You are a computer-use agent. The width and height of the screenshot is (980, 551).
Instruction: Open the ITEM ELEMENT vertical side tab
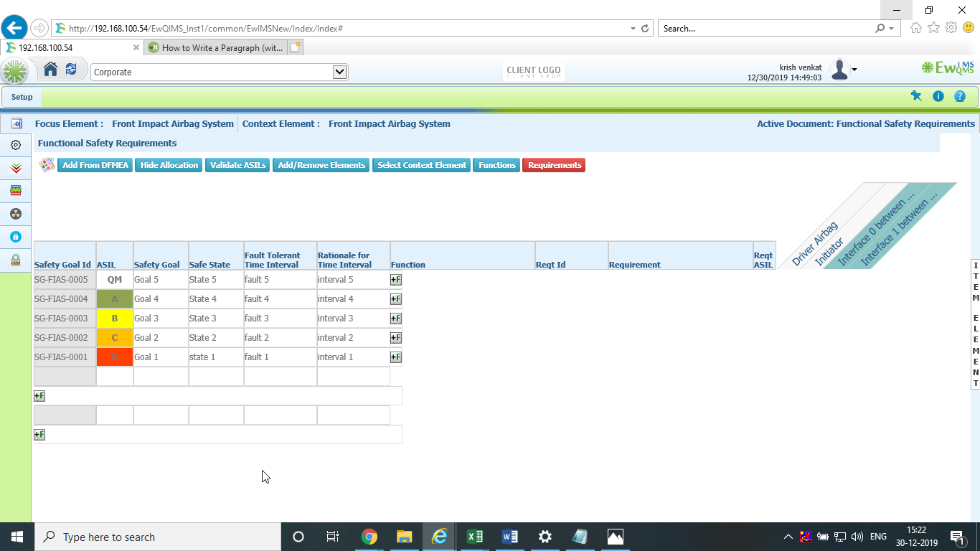click(x=976, y=324)
